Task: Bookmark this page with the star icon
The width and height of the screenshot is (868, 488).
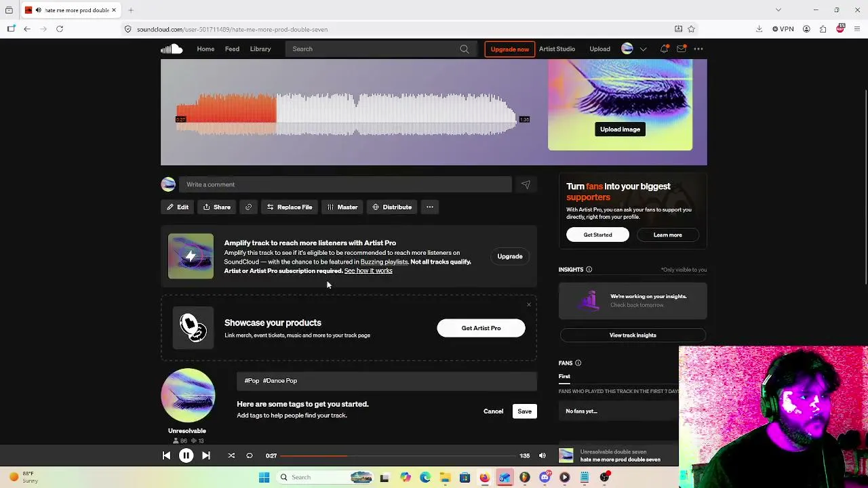Action: [691, 29]
